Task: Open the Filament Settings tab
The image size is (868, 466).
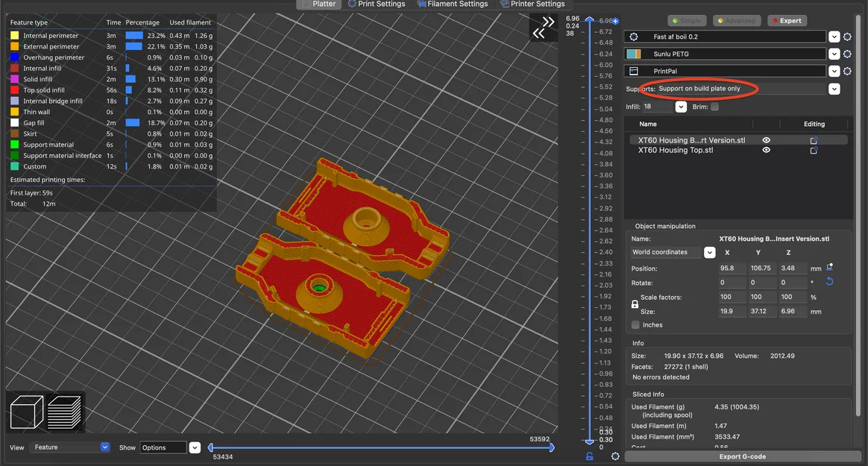Action: pyautogui.click(x=452, y=4)
